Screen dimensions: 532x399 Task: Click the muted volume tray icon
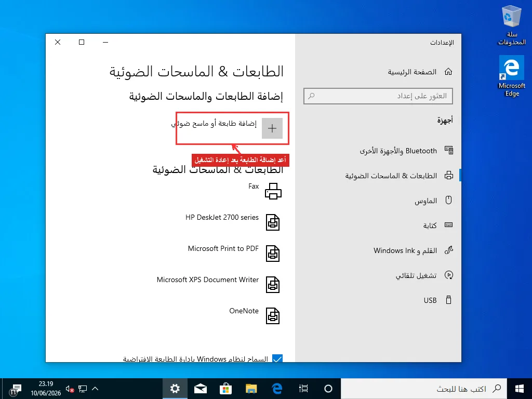[70, 389]
